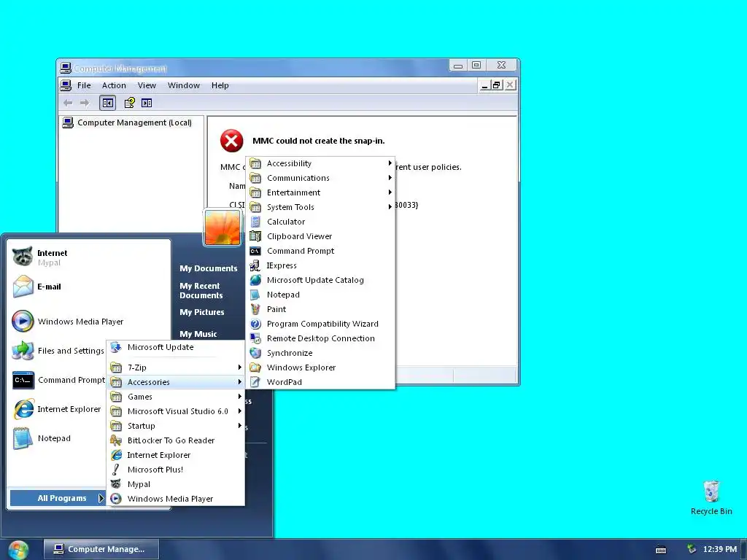The height and width of the screenshot is (560, 747).
Task: Open Notepad from start menu left pane
Action: (x=58, y=438)
